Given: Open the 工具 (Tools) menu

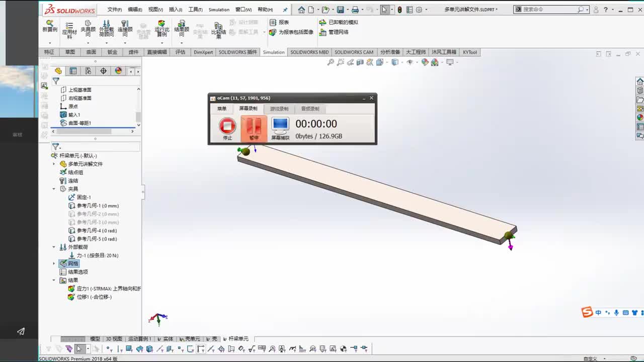Looking at the screenshot, I should coord(195,10).
